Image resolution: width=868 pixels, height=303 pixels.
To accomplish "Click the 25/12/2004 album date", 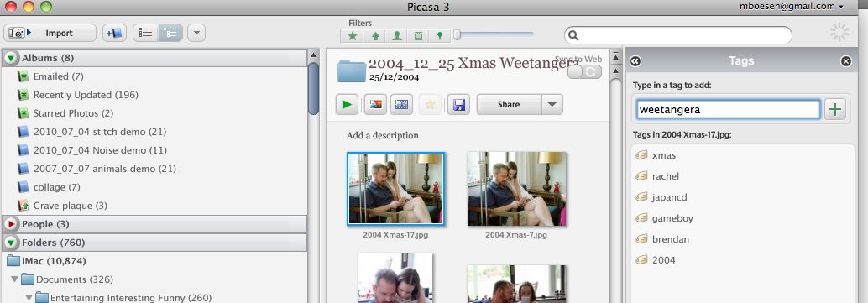I will point(394,77).
